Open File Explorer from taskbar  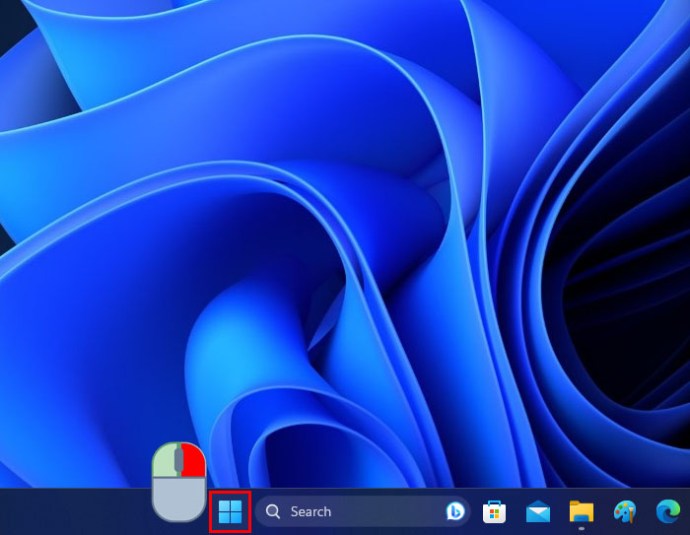click(x=581, y=512)
